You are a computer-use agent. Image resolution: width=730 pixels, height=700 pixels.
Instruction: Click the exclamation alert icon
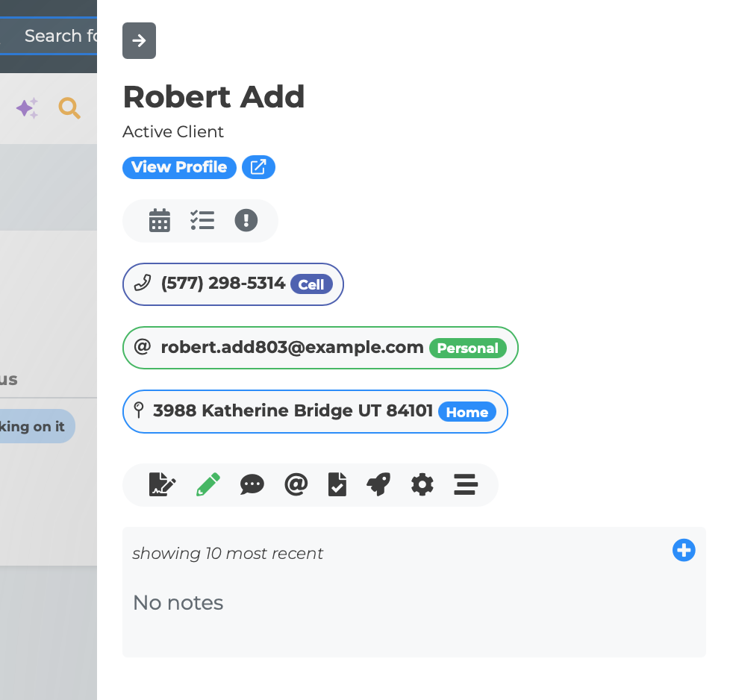(x=246, y=221)
